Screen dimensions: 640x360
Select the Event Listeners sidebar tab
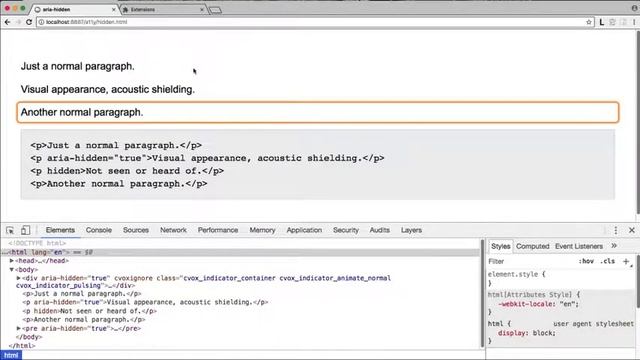click(579, 246)
